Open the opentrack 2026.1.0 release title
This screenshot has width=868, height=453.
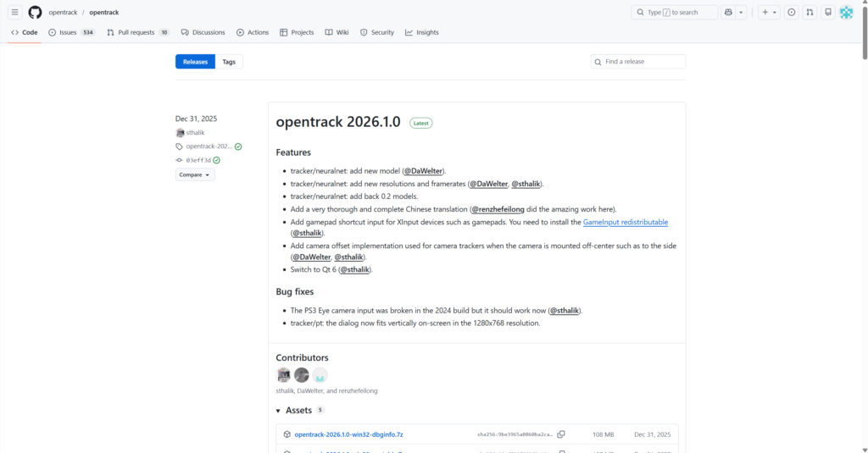pos(338,122)
